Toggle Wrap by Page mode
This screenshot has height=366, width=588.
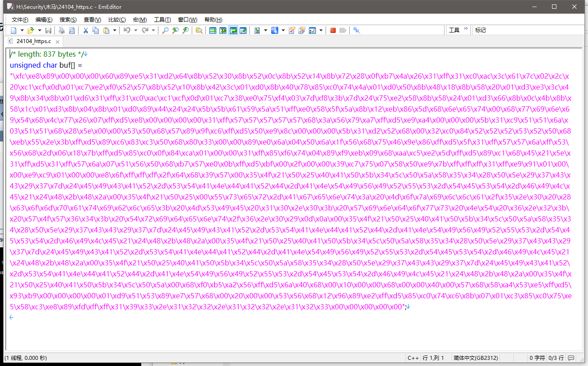pyautogui.click(x=243, y=30)
